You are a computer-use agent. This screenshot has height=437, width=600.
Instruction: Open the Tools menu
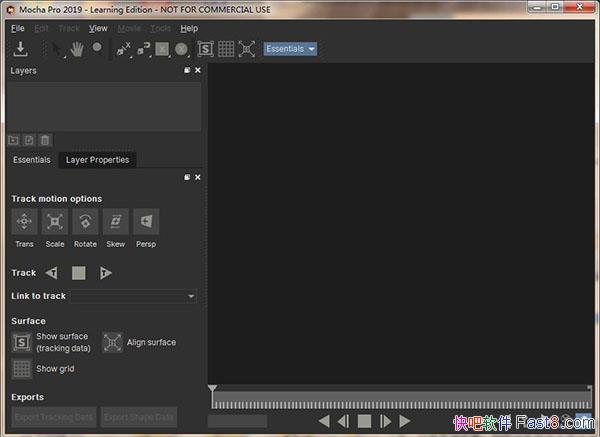click(x=160, y=28)
